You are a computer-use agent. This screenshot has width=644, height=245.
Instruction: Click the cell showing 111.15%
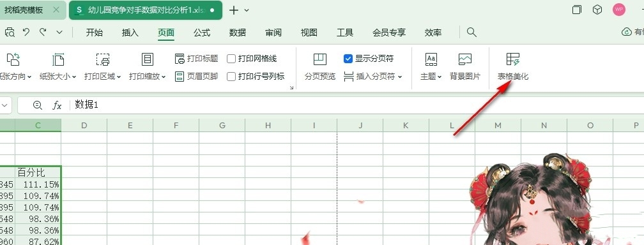coord(38,184)
